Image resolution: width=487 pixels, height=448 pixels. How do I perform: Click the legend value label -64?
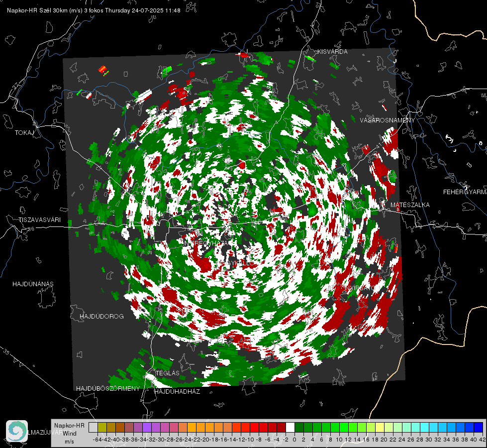[x=97, y=440]
